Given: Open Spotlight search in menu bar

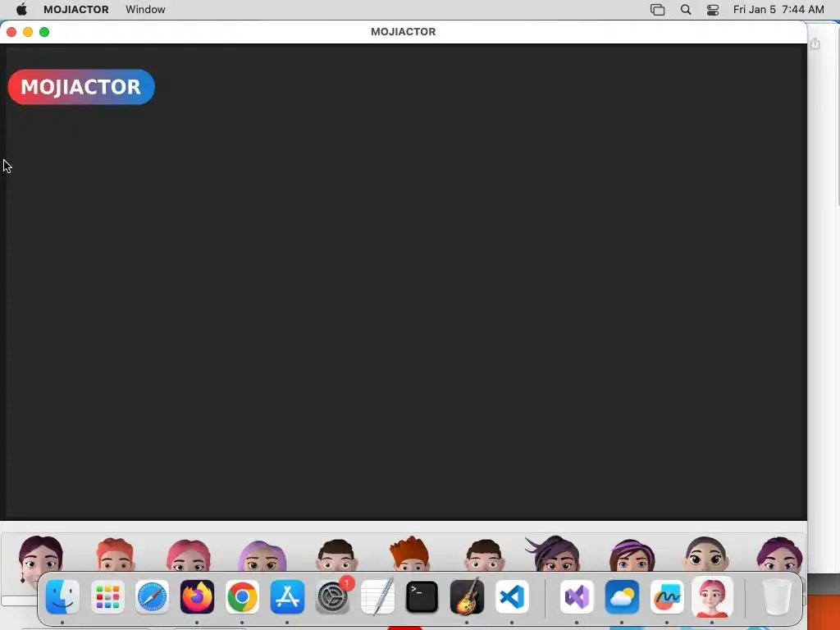Looking at the screenshot, I should pos(685,10).
